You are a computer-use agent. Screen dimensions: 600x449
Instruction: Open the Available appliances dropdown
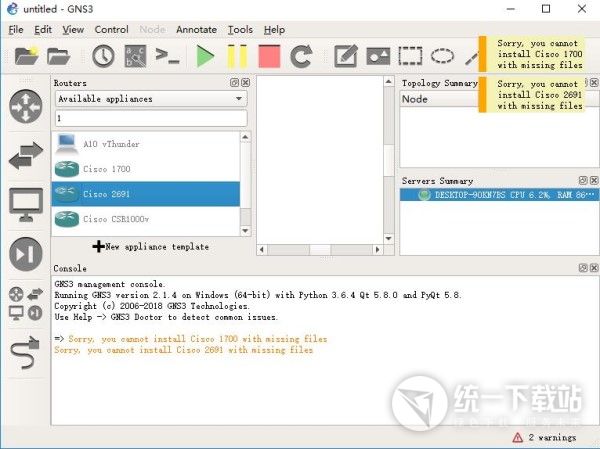tap(150, 99)
